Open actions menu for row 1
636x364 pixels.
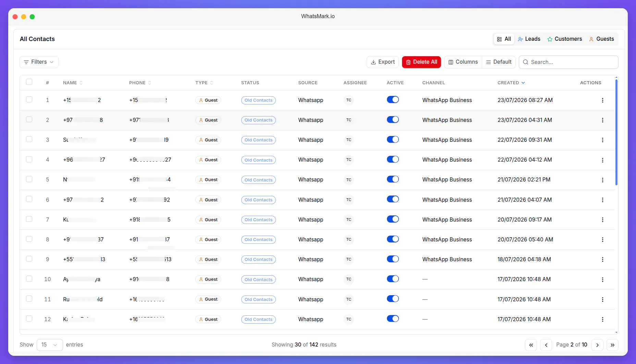(x=602, y=100)
